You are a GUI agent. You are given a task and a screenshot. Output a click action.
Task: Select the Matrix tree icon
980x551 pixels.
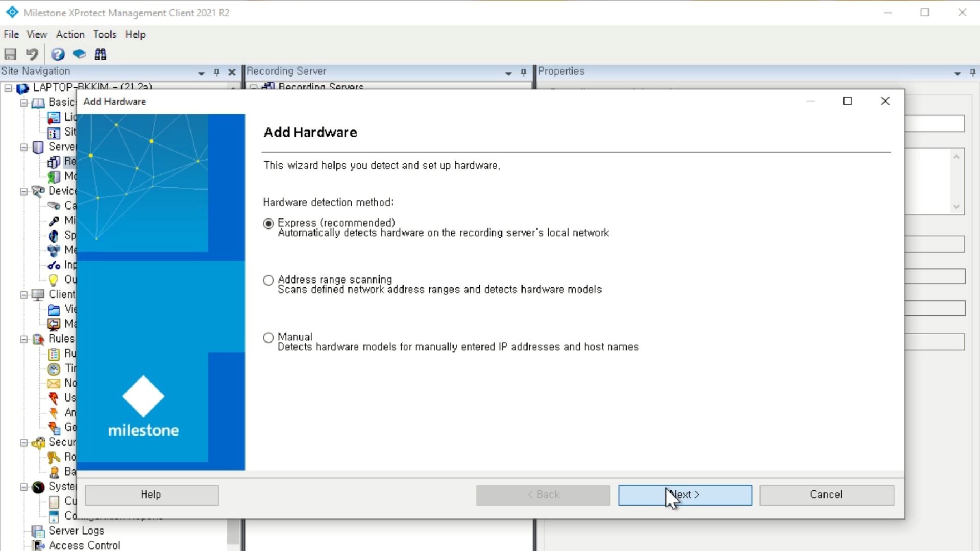pos(54,324)
